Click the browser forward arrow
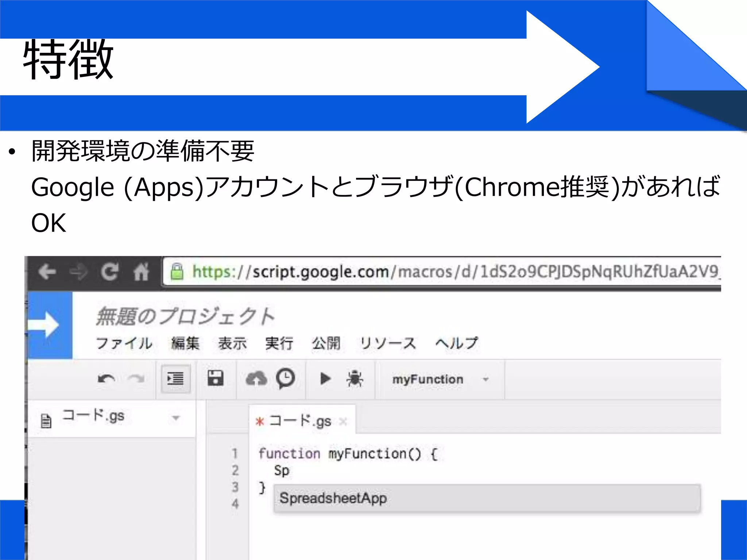This screenshot has width=747, height=560. (x=78, y=272)
